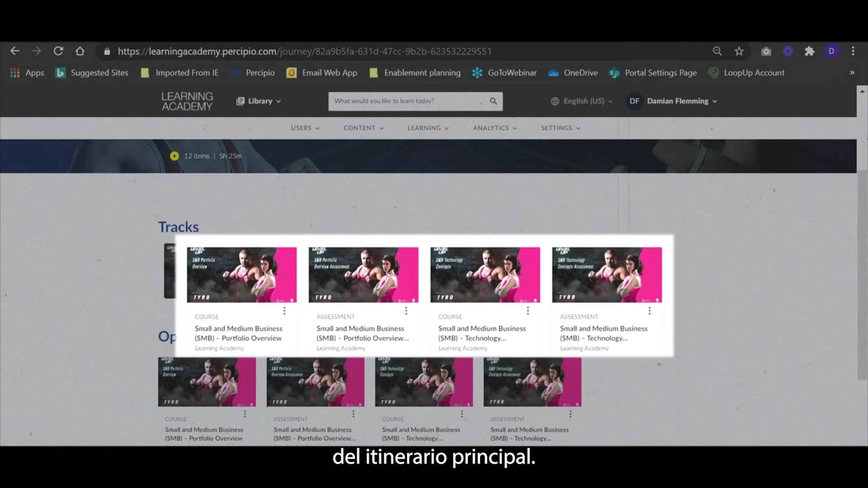Viewport: 868px width, 488px height.
Task: Bookmark page with star icon
Action: coord(739,51)
